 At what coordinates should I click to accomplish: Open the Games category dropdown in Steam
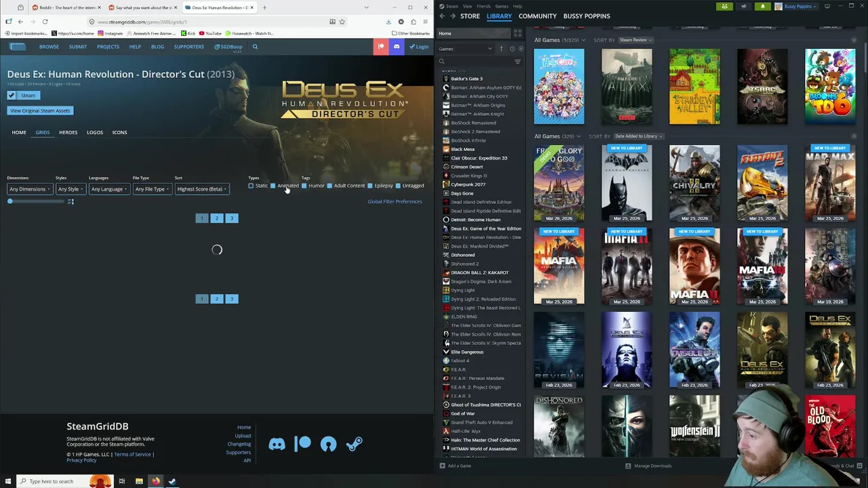[465, 49]
